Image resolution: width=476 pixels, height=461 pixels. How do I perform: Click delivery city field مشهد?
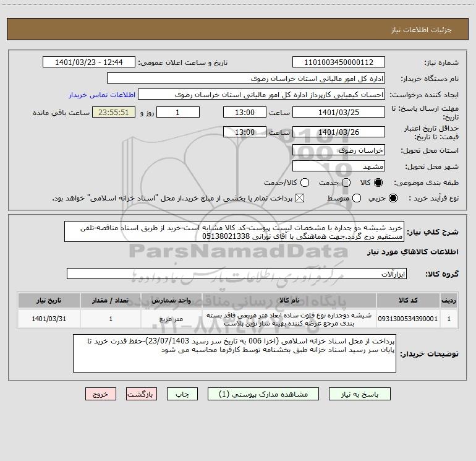(339, 166)
